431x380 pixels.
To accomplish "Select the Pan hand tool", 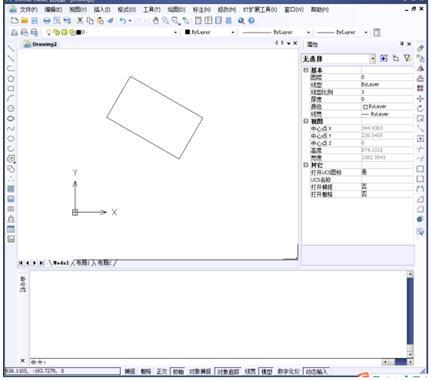I will click(156, 21).
